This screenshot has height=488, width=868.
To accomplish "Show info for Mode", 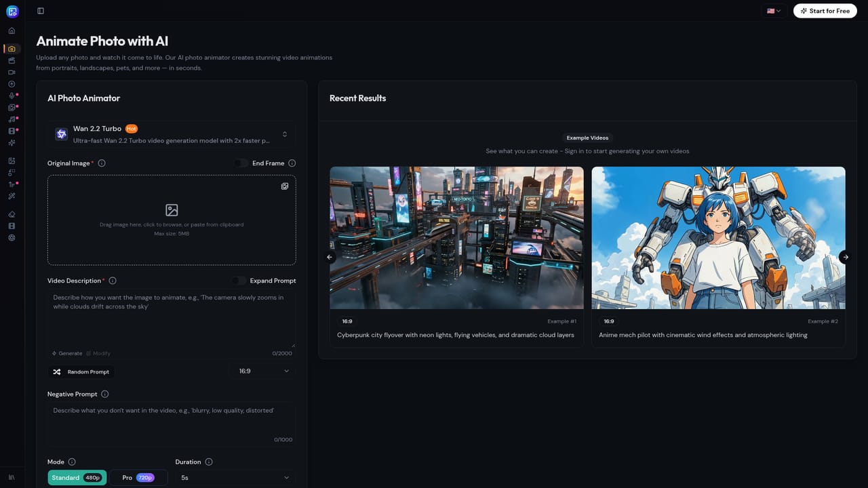I will pyautogui.click(x=72, y=462).
